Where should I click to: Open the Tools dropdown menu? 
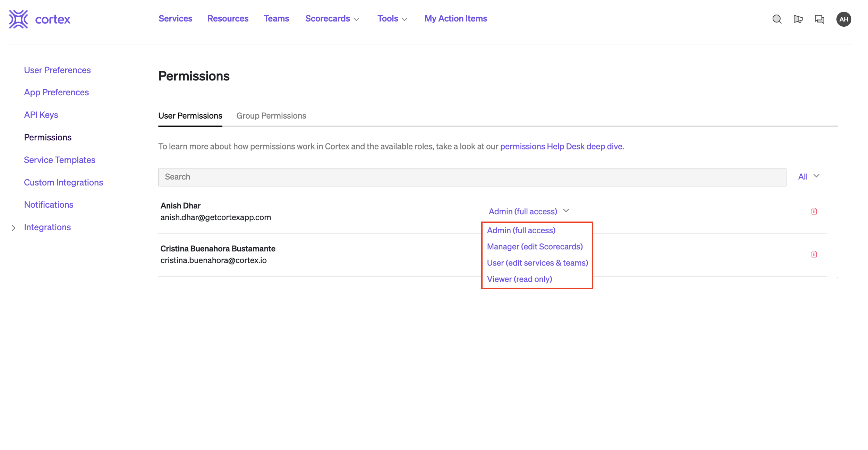(392, 19)
